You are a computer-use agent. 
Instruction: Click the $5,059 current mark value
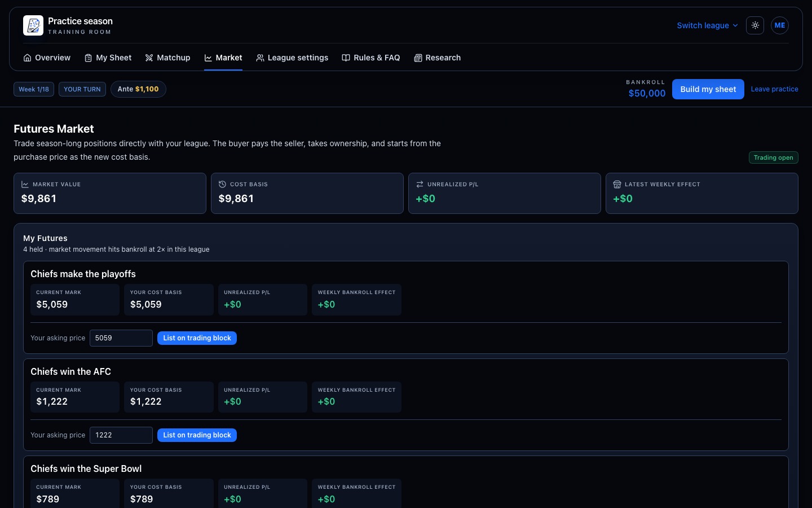[52, 304]
